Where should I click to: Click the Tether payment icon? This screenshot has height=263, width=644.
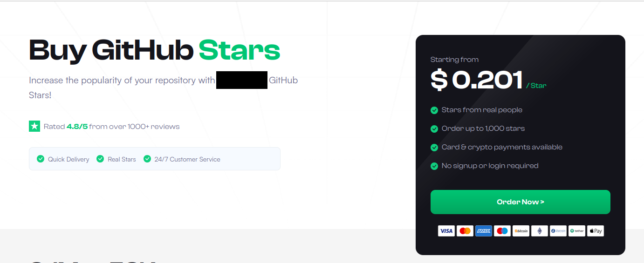click(576, 231)
